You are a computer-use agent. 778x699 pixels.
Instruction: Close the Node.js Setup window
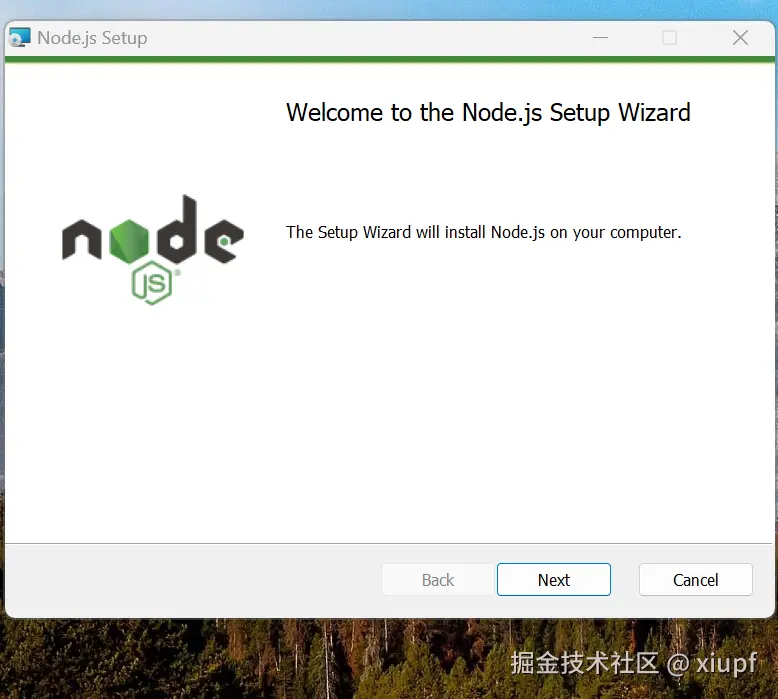click(x=740, y=38)
